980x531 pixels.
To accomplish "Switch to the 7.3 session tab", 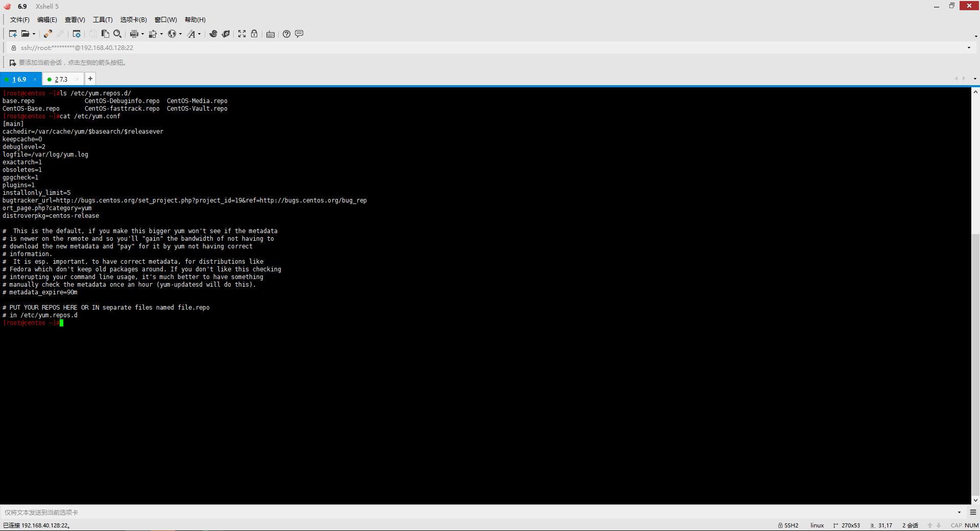I will click(61, 79).
